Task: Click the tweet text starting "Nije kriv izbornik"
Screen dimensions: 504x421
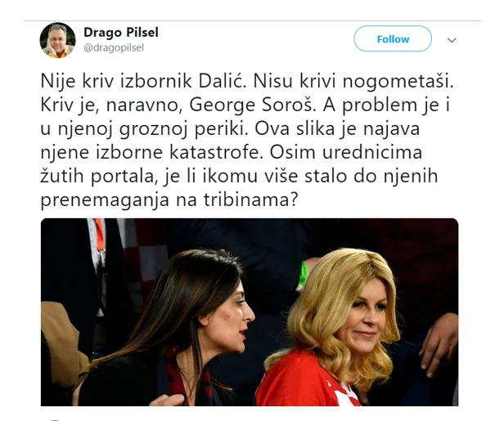Action: pyautogui.click(x=246, y=141)
